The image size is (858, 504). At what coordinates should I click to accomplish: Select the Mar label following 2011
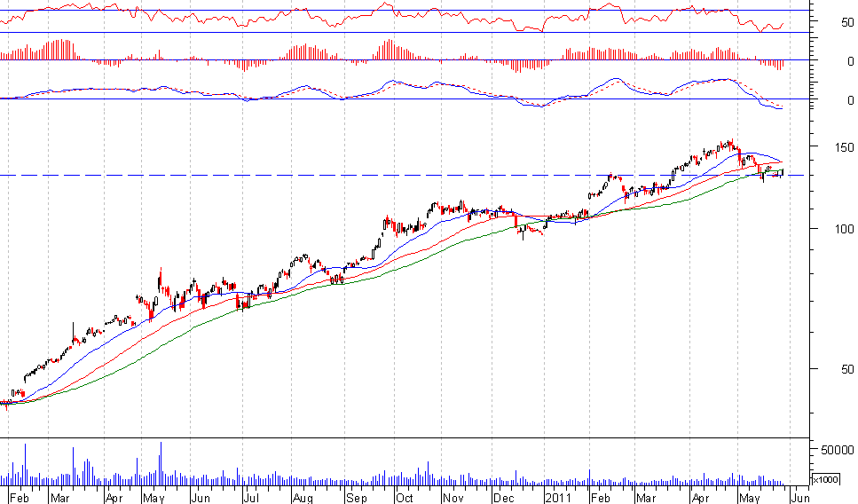click(x=646, y=498)
